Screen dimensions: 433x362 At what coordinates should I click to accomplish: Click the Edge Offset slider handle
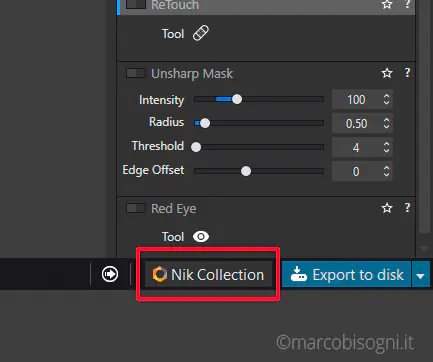(246, 171)
